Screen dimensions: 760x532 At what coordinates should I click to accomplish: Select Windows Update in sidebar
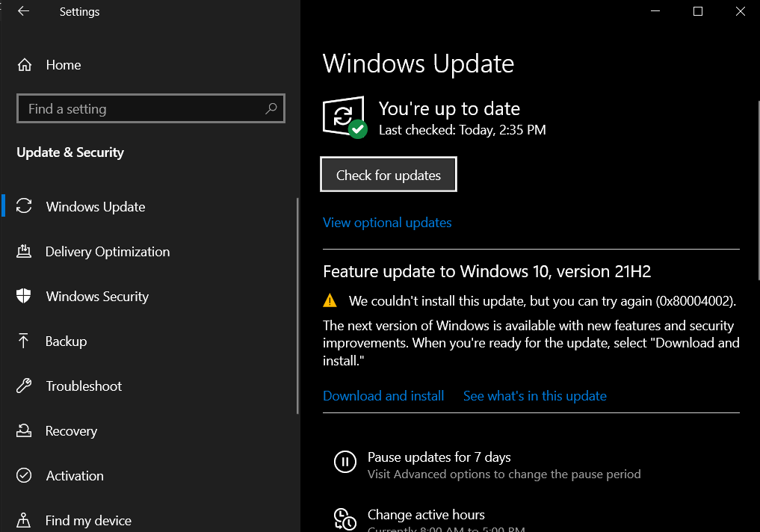coord(96,207)
